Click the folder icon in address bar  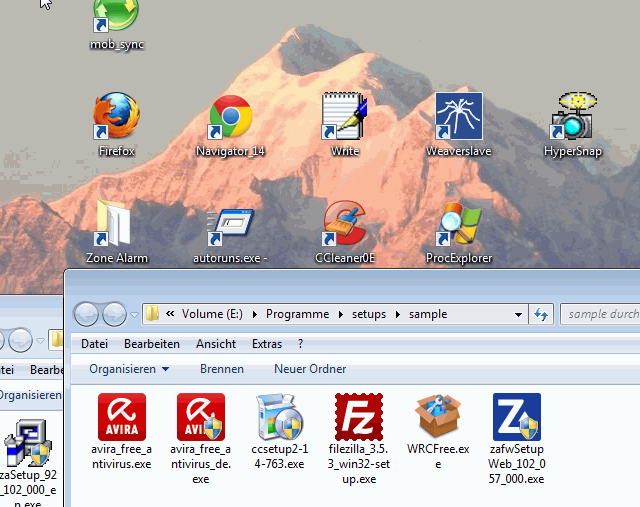click(152, 314)
